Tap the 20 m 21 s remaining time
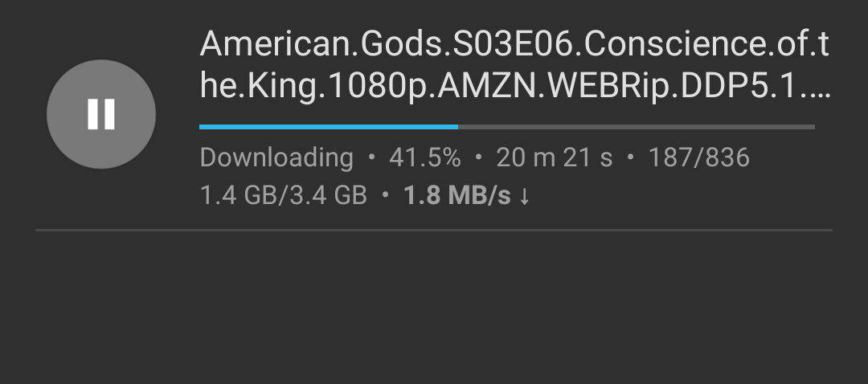Screen dimensions: 868x384 tap(554, 157)
